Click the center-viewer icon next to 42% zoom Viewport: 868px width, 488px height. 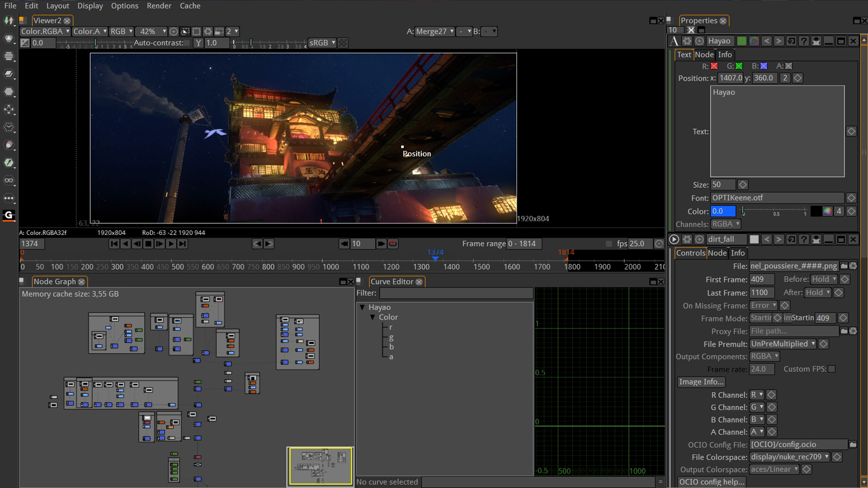[174, 32]
